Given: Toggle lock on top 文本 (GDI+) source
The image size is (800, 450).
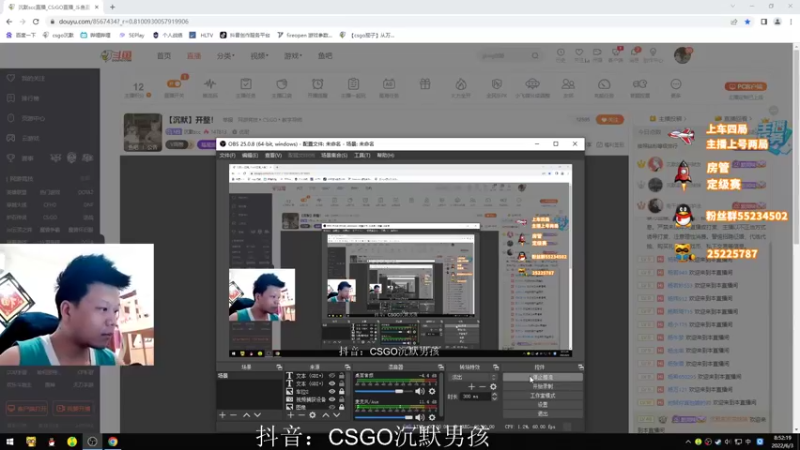Looking at the screenshot, I should [x=341, y=376].
